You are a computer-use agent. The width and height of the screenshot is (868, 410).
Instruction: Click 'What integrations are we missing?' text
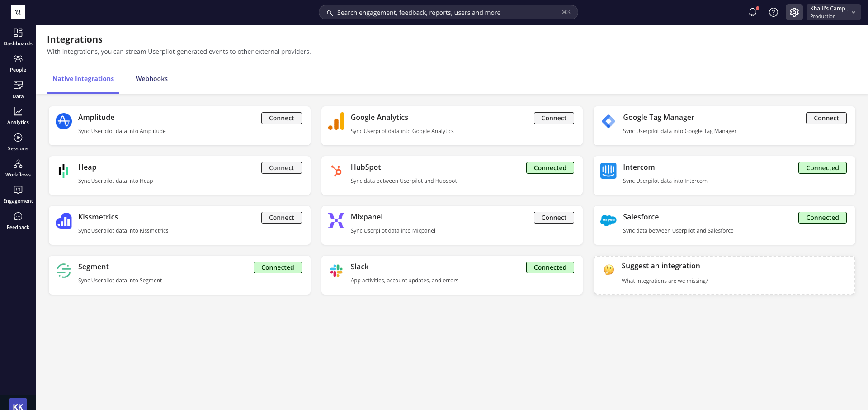[x=665, y=281]
